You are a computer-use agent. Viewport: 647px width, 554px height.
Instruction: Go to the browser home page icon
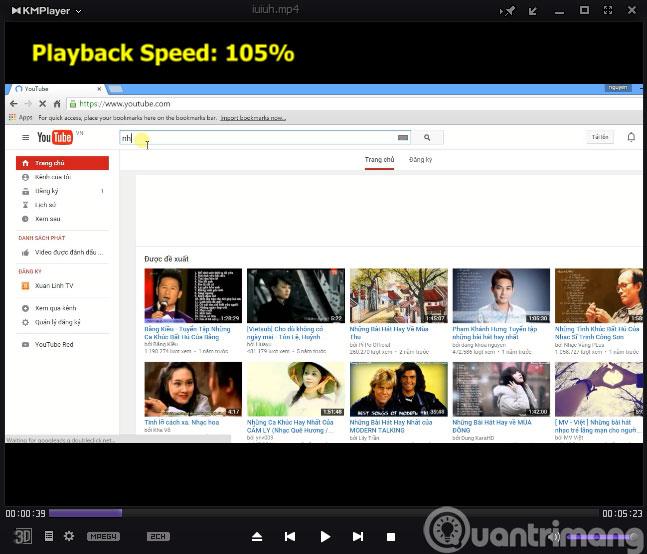click(x=57, y=104)
